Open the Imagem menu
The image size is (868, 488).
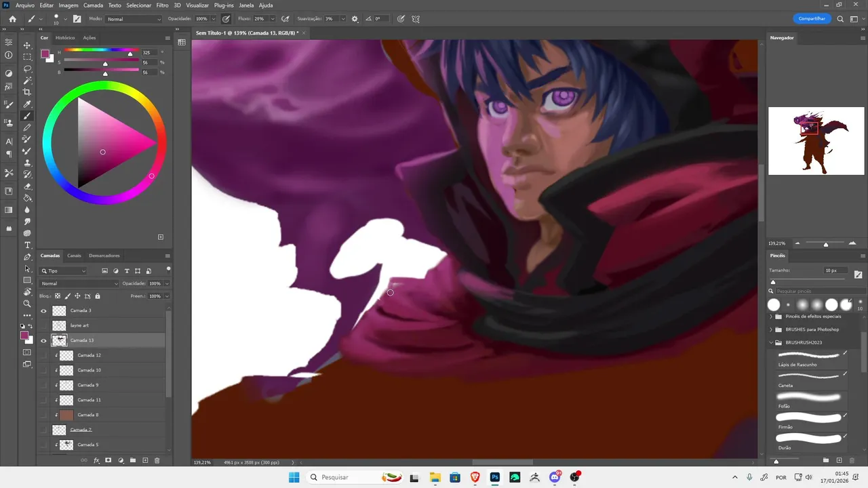68,5
